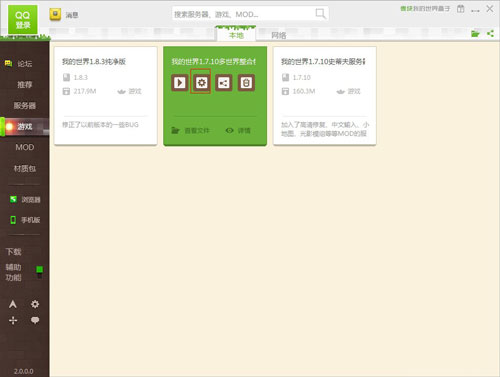Click the version book icon beside 1.8.3
The image size is (500, 377).
tap(66, 78)
